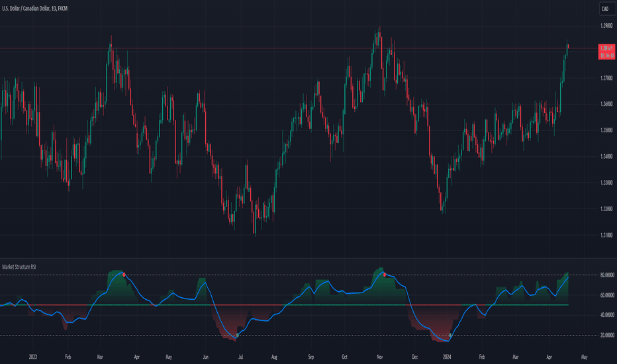Click the 1.37000 price axis label
Image resolution: width=617 pixels, height=364 pixels.
pyautogui.click(x=606, y=78)
